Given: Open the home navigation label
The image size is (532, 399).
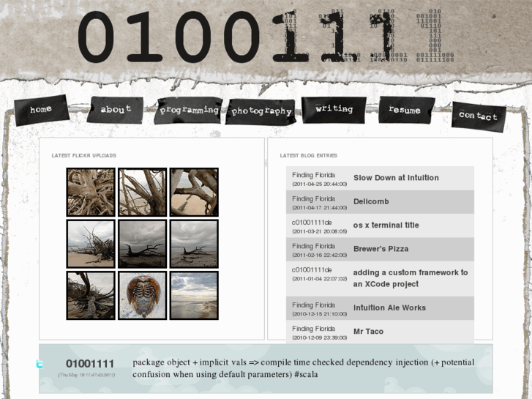Looking at the screenshot, I should coord(42,110).
